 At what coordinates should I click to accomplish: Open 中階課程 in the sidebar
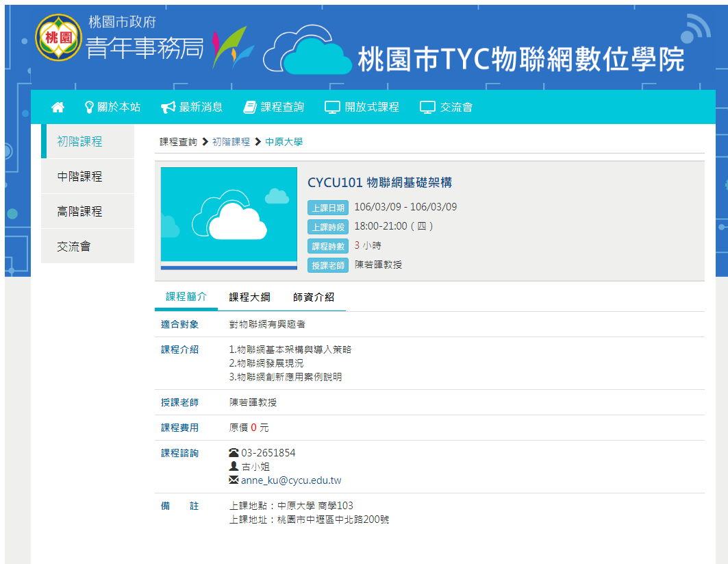(x=80, y=177)
